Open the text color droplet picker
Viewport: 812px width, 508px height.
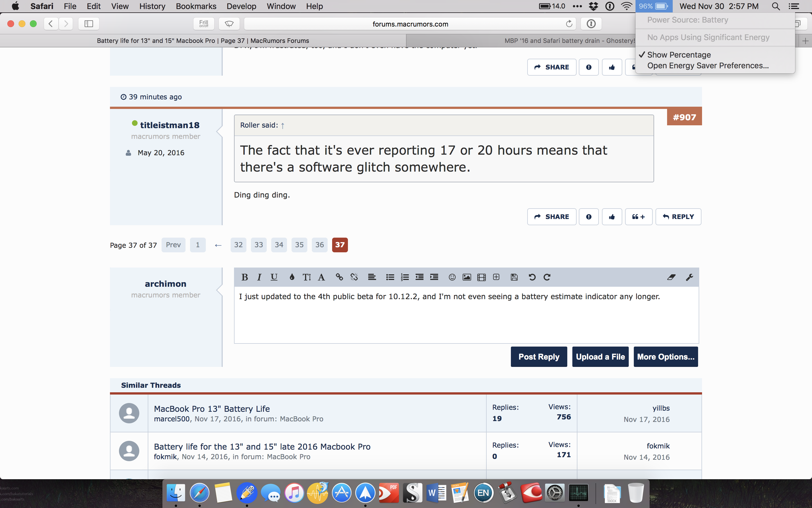[x=292, y=277]
